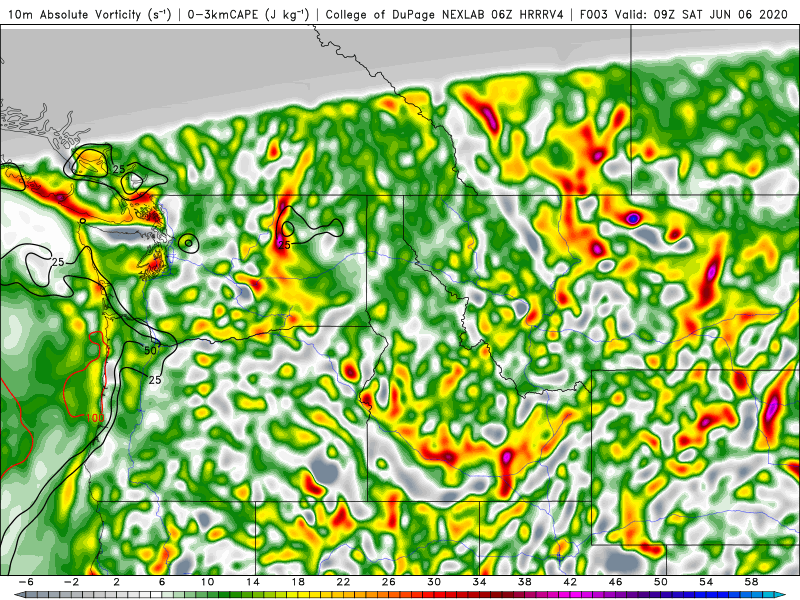Click the '10' colorbar tick label

(x=207, y=582)
